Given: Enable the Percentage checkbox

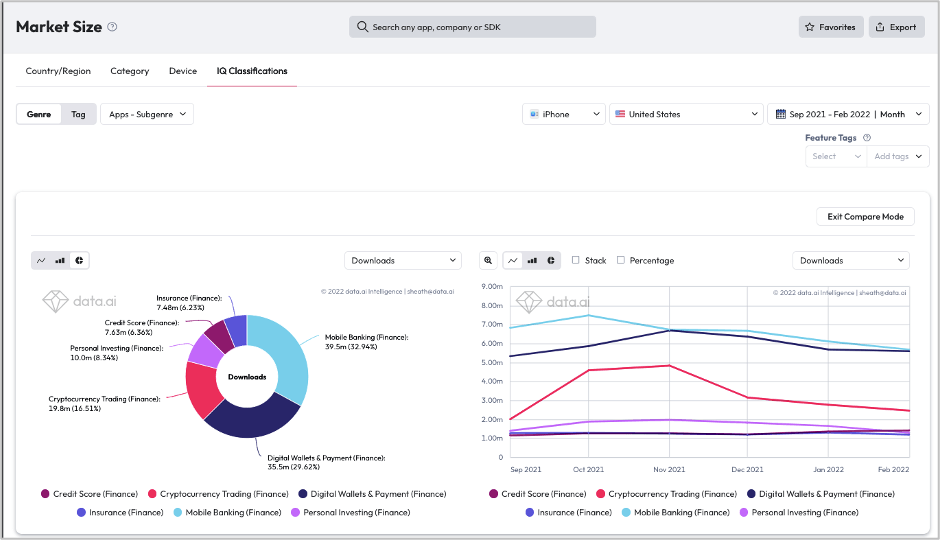Looking at the screenshot, I should tap(620, 260).
